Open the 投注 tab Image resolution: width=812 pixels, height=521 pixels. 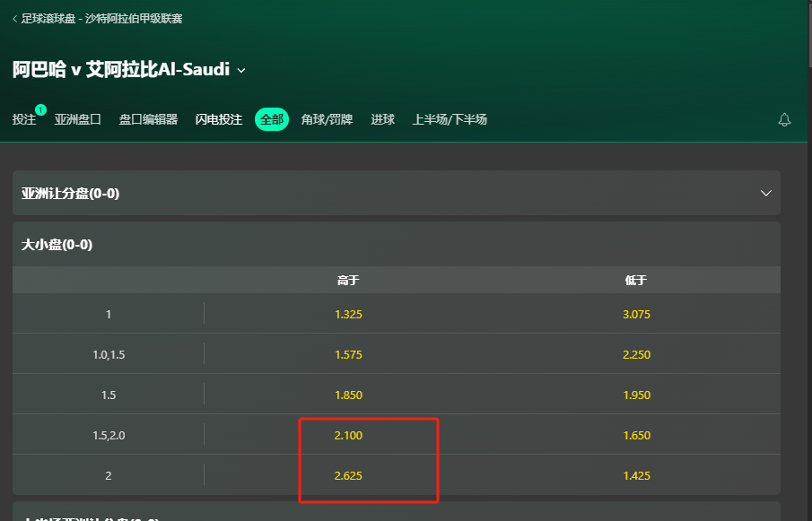[24, 119]
